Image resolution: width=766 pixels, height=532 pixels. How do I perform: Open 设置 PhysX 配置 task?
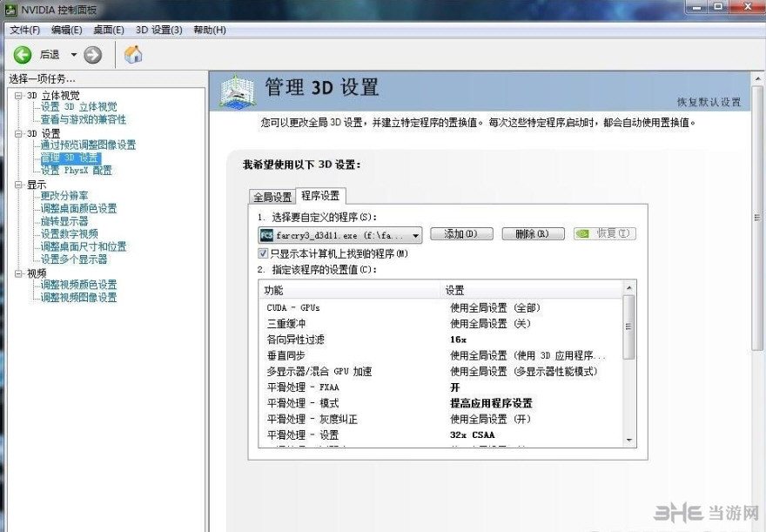[77, 171]
